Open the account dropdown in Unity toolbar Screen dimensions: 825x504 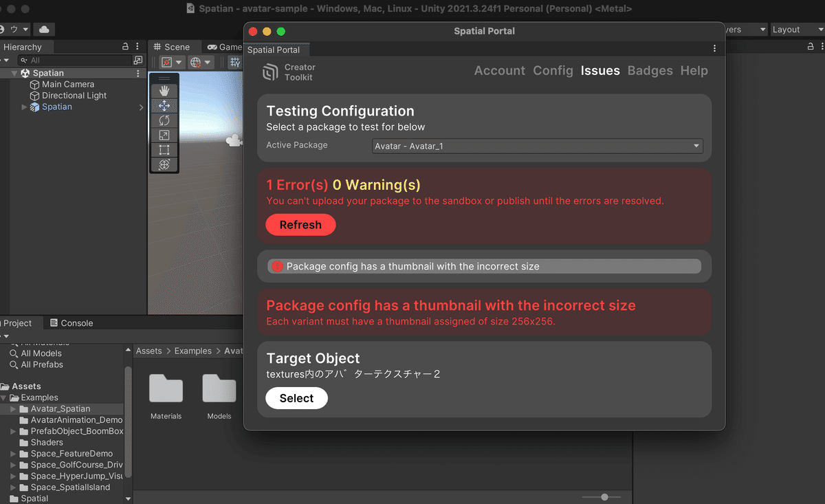pos(14,30)
